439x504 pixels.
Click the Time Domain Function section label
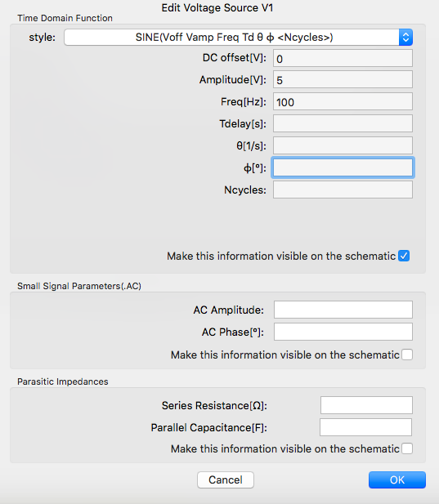coord(65,18)
